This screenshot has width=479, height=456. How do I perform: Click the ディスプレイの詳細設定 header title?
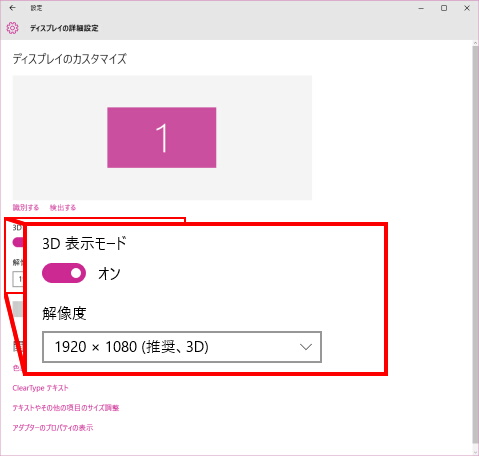click(64, 28)
